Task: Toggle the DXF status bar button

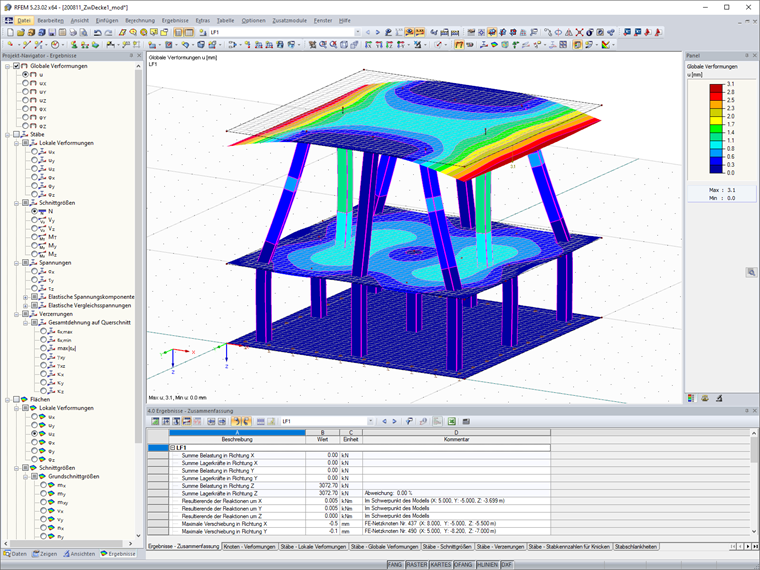Action: click(x=507, y=565)
